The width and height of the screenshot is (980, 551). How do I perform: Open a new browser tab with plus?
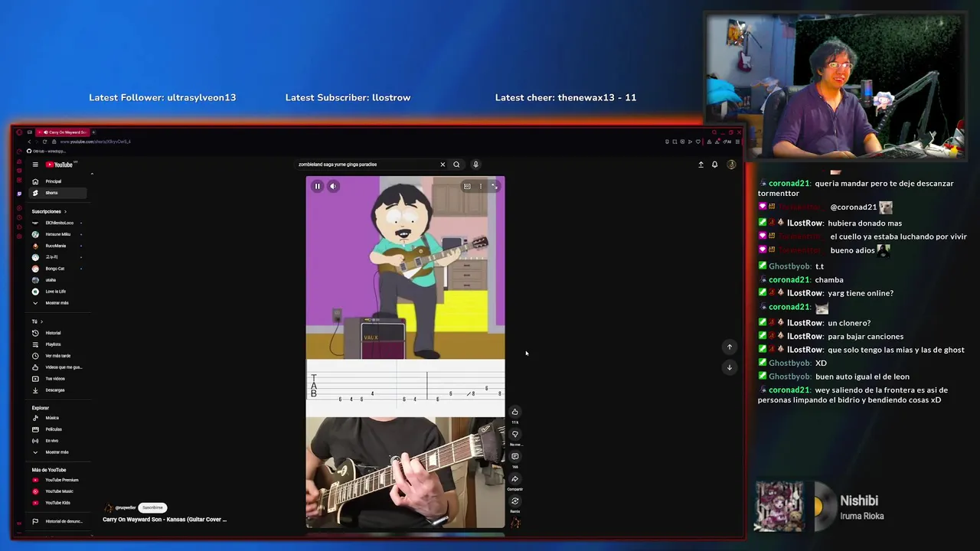pyautogui.click(x=93, y=132)
